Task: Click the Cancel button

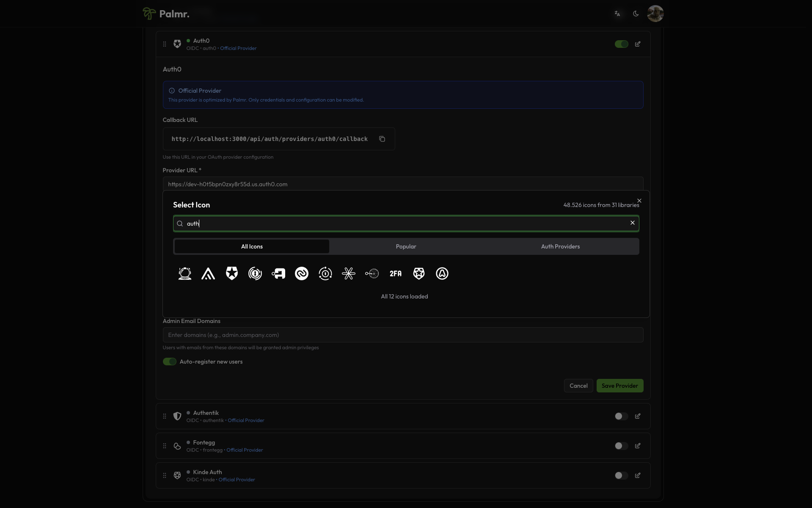Action: (578, 386)
